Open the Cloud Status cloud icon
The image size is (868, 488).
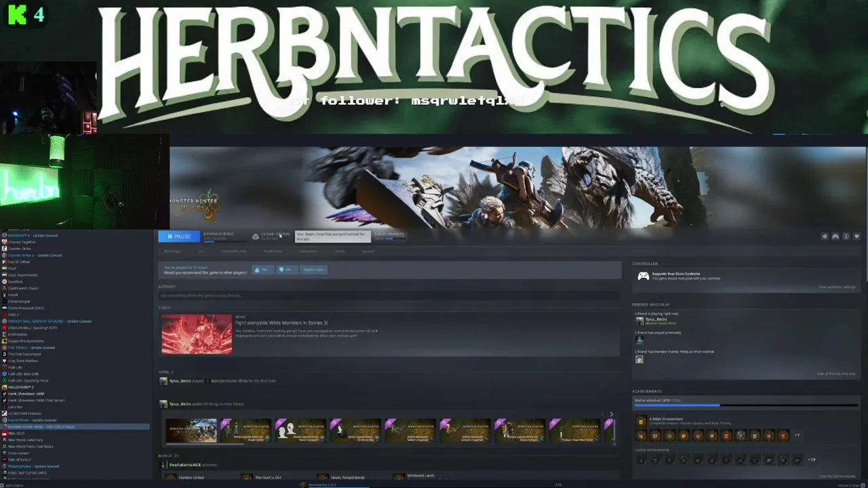click(x=256, y=237)
